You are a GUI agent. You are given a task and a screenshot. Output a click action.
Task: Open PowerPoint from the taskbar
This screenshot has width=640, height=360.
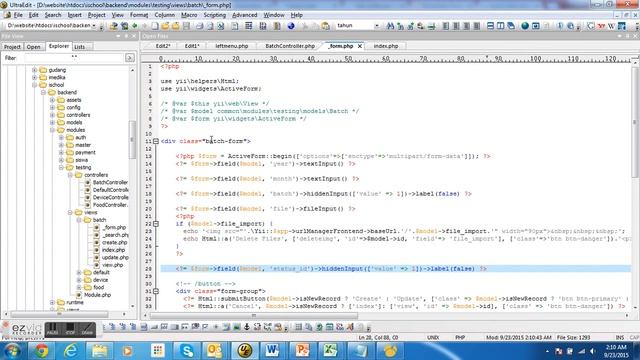coord(302,351)
